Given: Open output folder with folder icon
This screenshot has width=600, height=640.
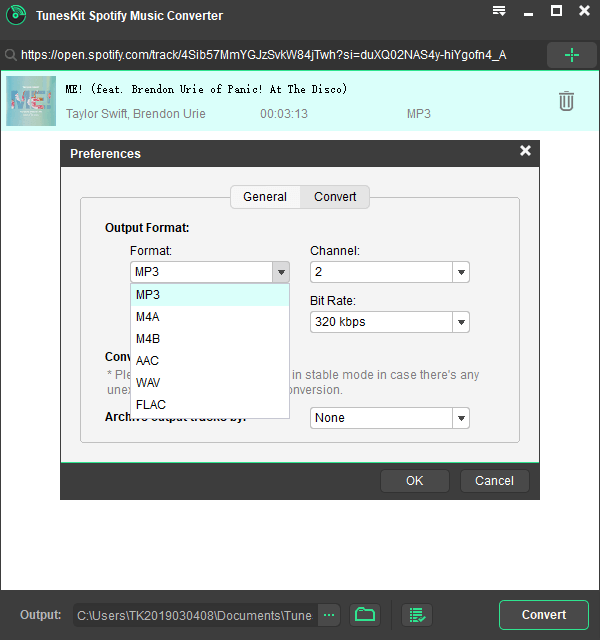Looking at the screenshot, I should pos(365,615).
